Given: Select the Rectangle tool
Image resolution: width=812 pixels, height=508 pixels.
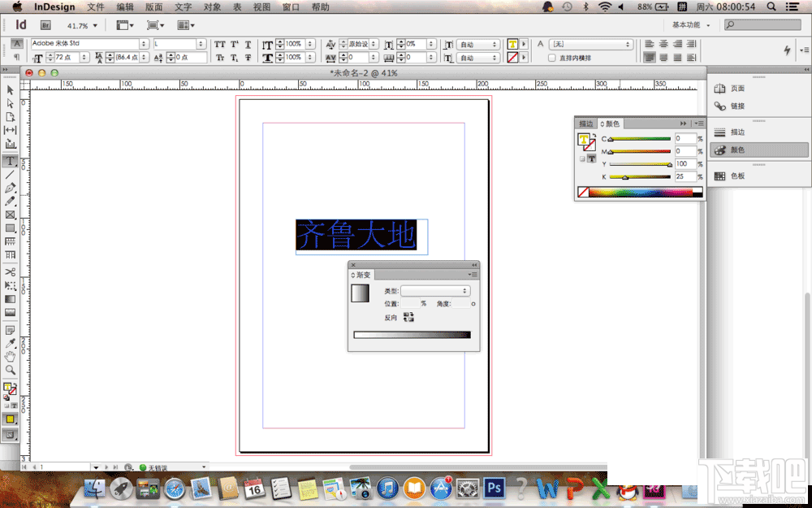Looking at the screenshot, I should pos(10,228).
